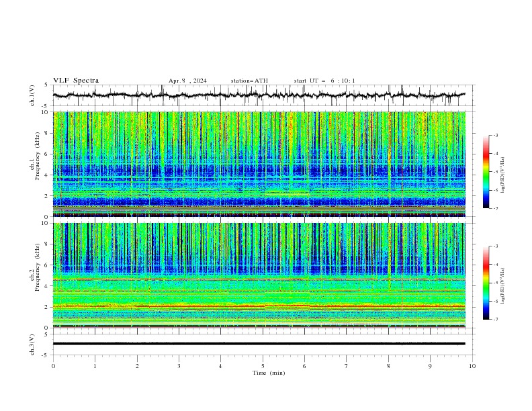Click the "-4" tick on ch.2 colorbar
This screenshot has height=411, width=532.
point(495,265)
